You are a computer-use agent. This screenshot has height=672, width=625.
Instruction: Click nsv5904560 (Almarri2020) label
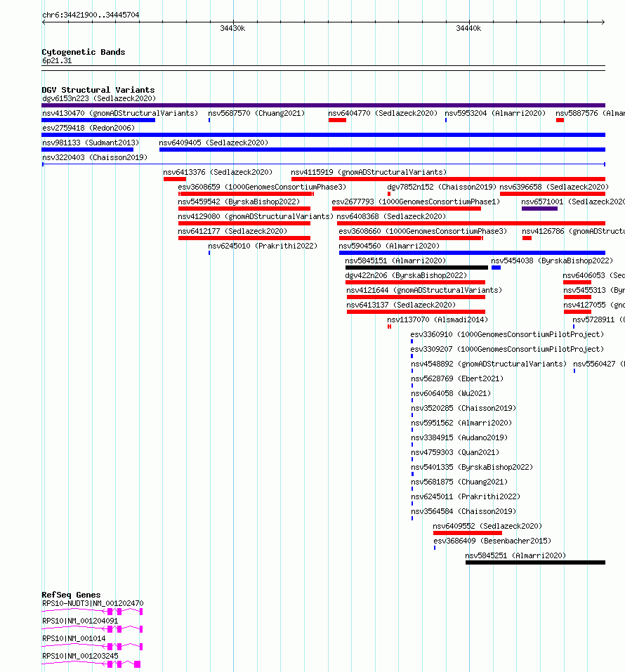(389, 246)
